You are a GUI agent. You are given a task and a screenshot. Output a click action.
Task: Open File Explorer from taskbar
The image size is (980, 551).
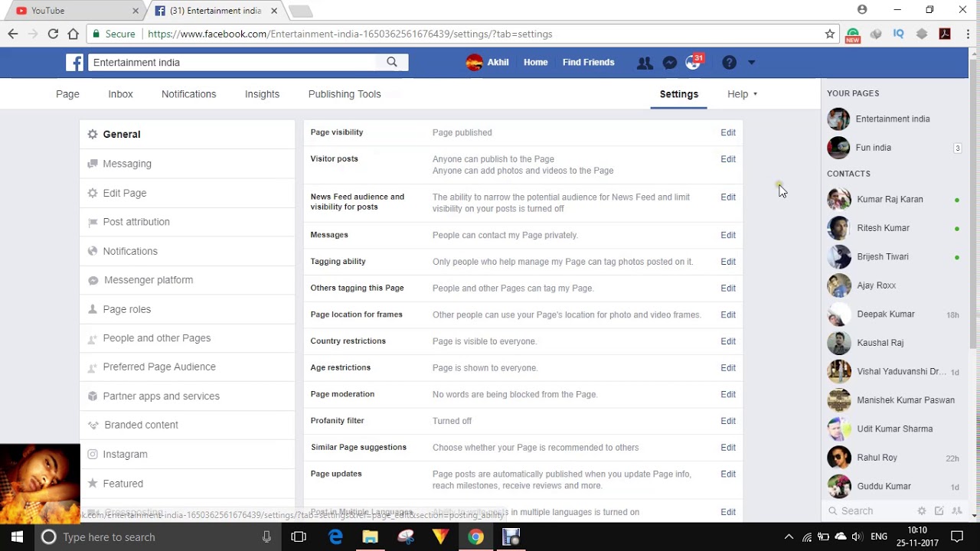(x=371, y=537)
